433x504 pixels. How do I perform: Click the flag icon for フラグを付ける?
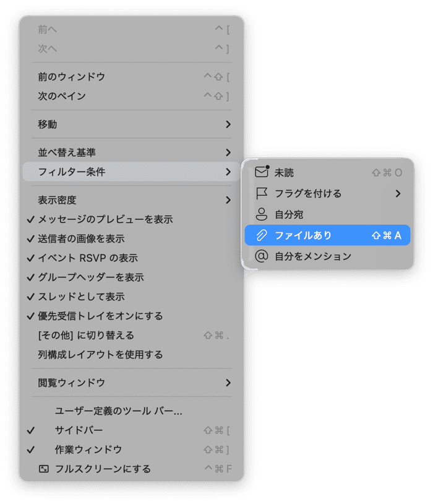click(x=262, y=194)
